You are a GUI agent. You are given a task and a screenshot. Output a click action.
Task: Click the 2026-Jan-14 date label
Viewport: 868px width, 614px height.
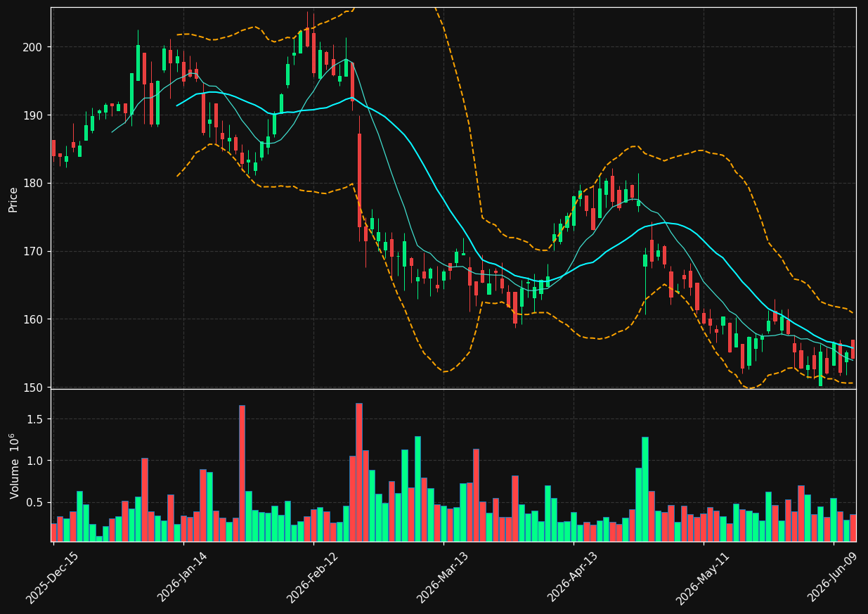pyautogui.click(x=183, y=577)
